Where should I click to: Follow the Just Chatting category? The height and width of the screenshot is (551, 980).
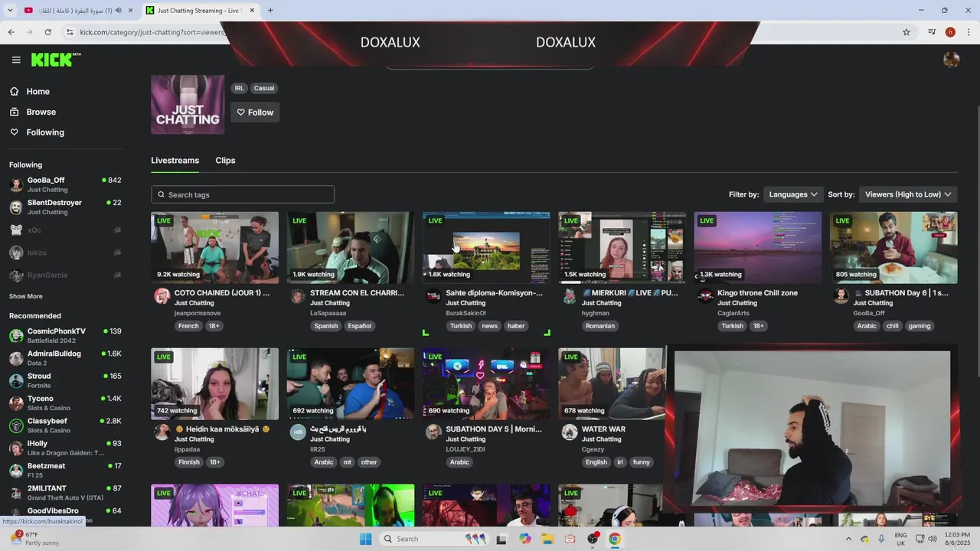point(255,112)
